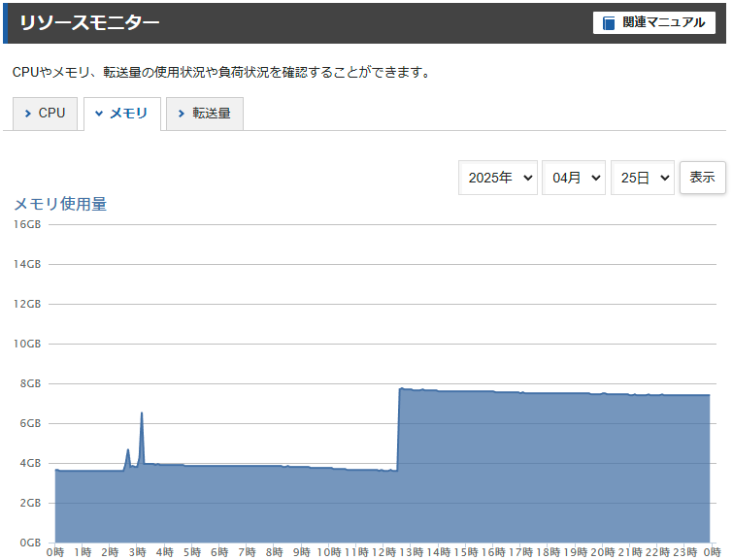The width and height of the screenshot is (733, 560).
Task: Click the 9時 time axis label
Action: [302, 552]
